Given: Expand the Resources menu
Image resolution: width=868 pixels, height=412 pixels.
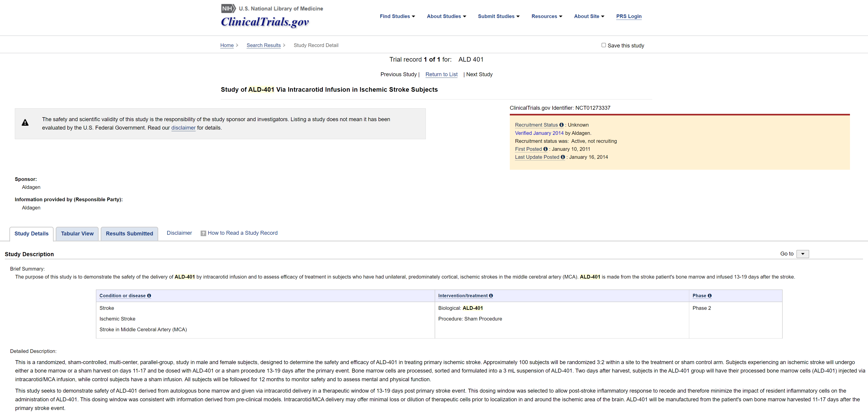Looking at the screenshot, I should (547, 16).
